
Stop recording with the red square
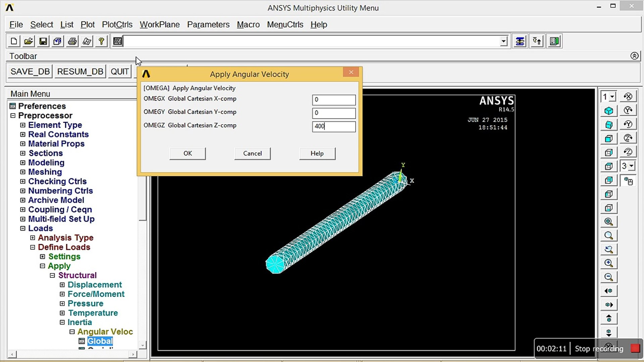pyautogui.click(x=635, y=349)
